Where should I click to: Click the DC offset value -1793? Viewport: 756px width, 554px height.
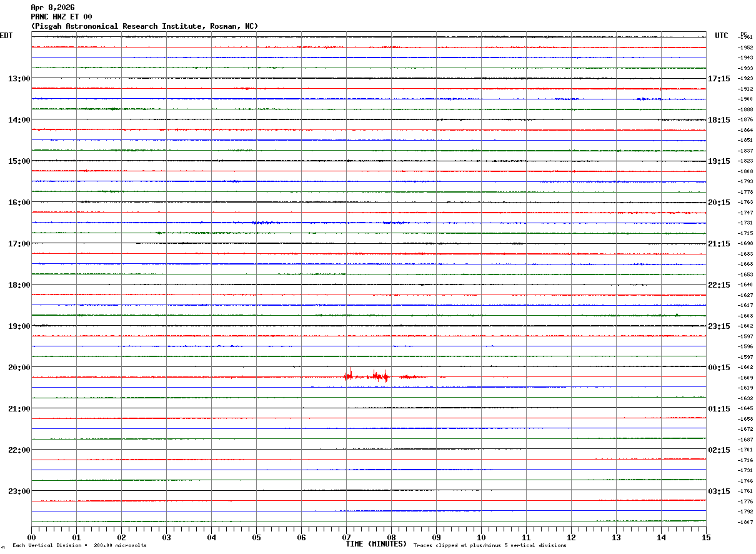745,182
